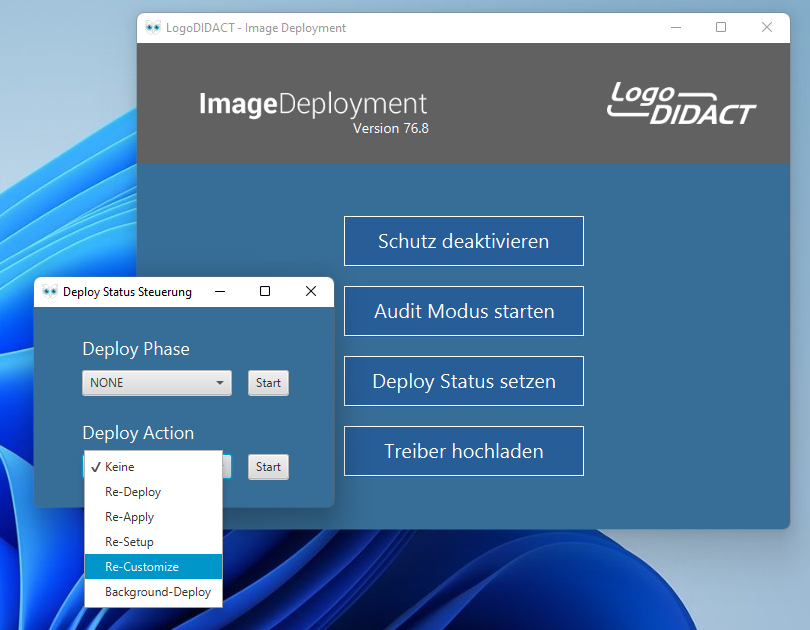Screen dimensions: 810x630
Task: Maximize the LogoDIDACT Image Deployment window
Action: 721,27
